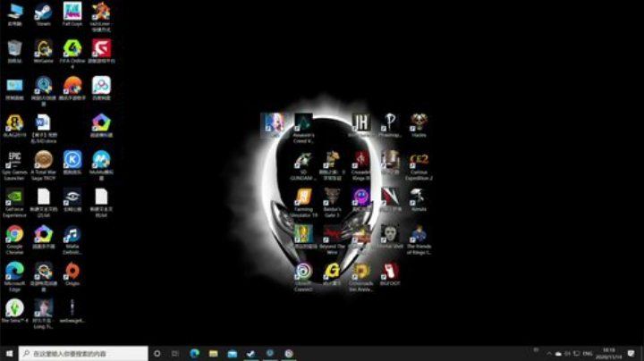This screenshot has height=361, width=644.
Task: Open the Google Chrome desktop shortcut
Action: (x=14, y=240)
